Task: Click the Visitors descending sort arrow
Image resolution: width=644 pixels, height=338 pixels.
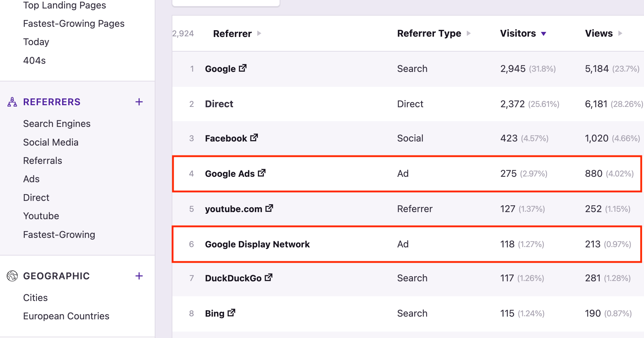Action: (543, 34)
